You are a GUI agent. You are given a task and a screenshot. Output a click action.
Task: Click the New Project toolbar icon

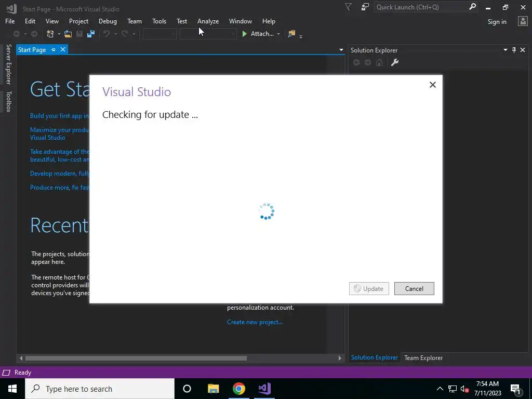[50, 34]
